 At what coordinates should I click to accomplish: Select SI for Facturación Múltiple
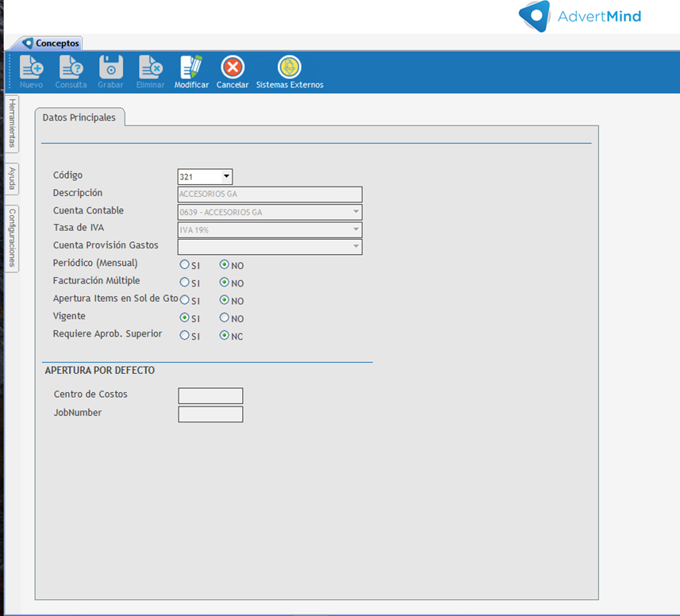click(184, 282)
